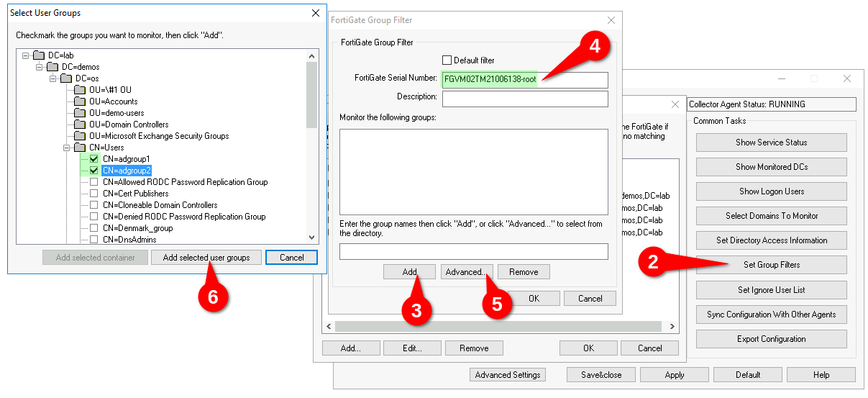
Task: Click the OU=Domain Controllers folder icon
Action: pos(80,125)
